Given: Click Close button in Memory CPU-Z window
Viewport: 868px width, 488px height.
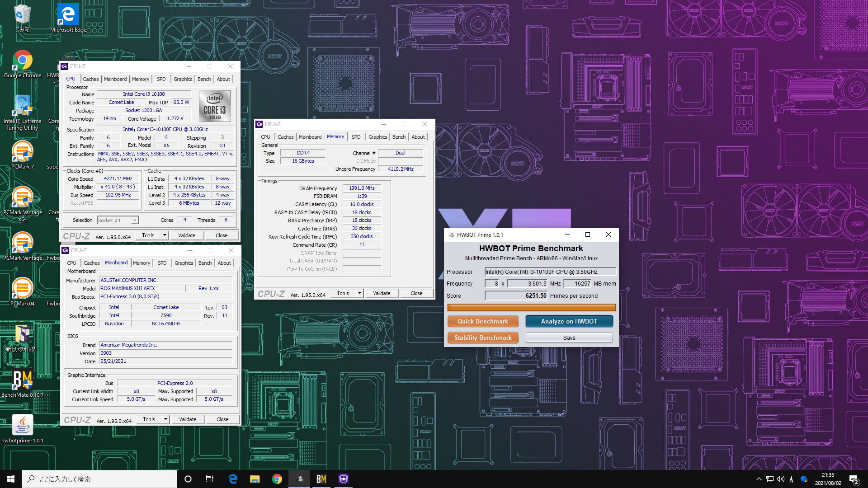Looking at the screenshot, I should (x=416, y=293).
